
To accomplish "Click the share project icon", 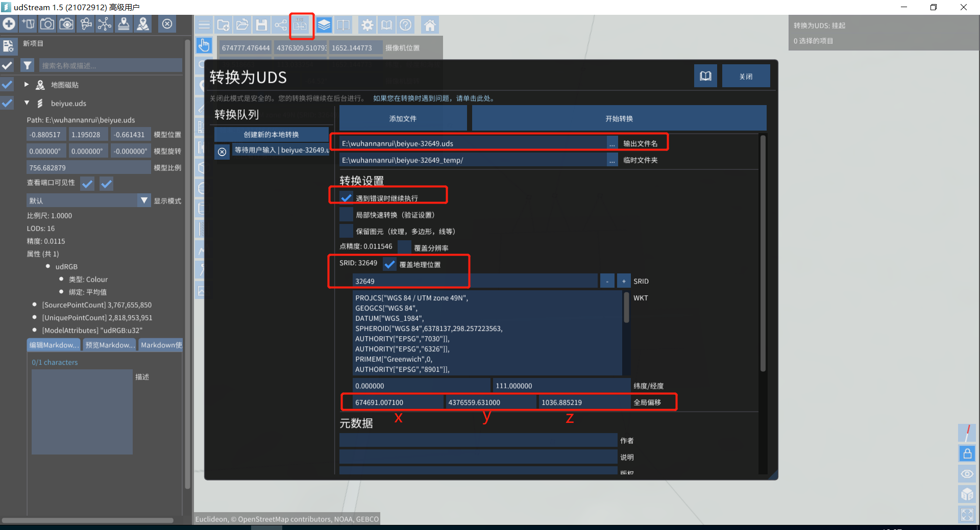I will [x=281, y=25].
